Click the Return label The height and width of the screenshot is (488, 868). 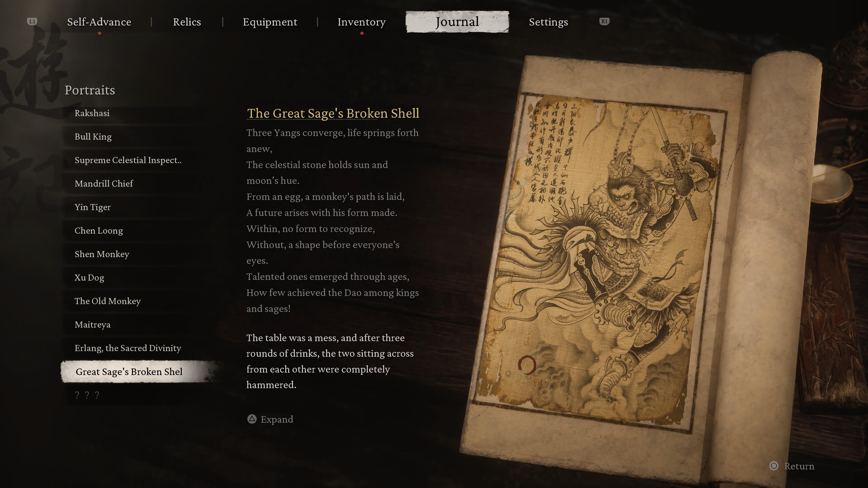[x=799, y=466]
